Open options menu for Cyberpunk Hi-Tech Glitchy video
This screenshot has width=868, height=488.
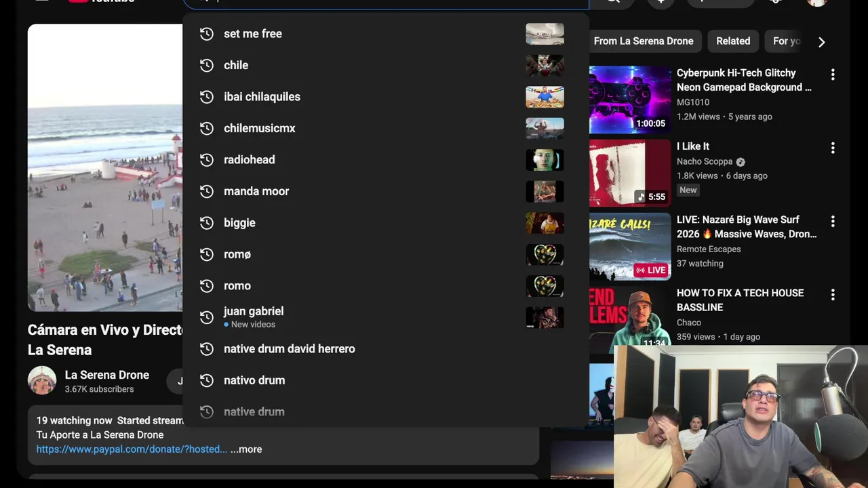coord(833,75)
